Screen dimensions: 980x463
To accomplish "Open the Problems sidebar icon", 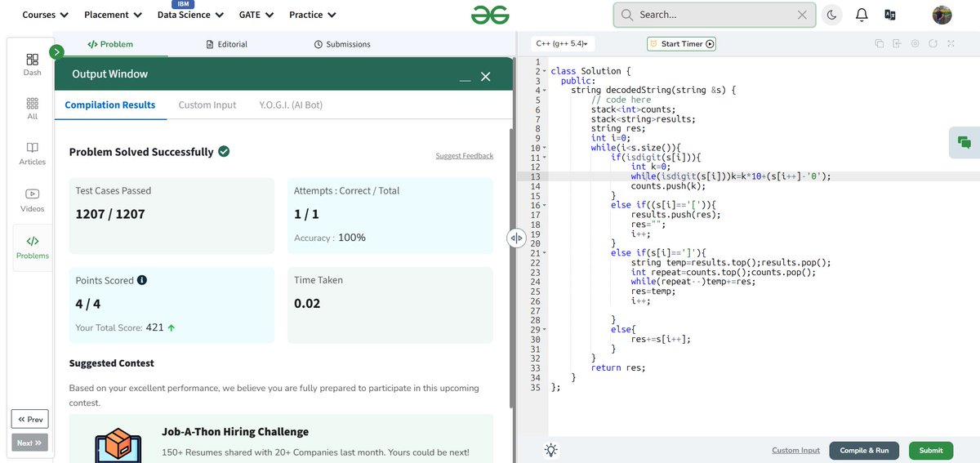I will [x=32, y=247].
